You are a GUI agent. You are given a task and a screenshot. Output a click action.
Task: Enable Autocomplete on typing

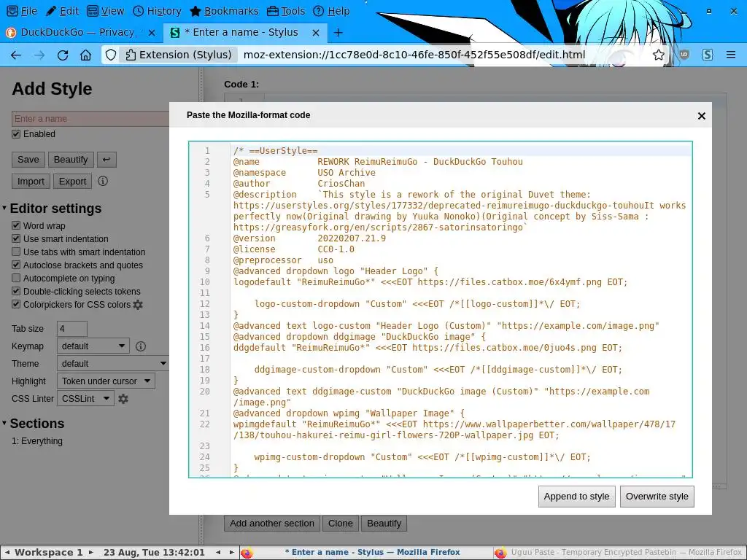pos(16,278)
